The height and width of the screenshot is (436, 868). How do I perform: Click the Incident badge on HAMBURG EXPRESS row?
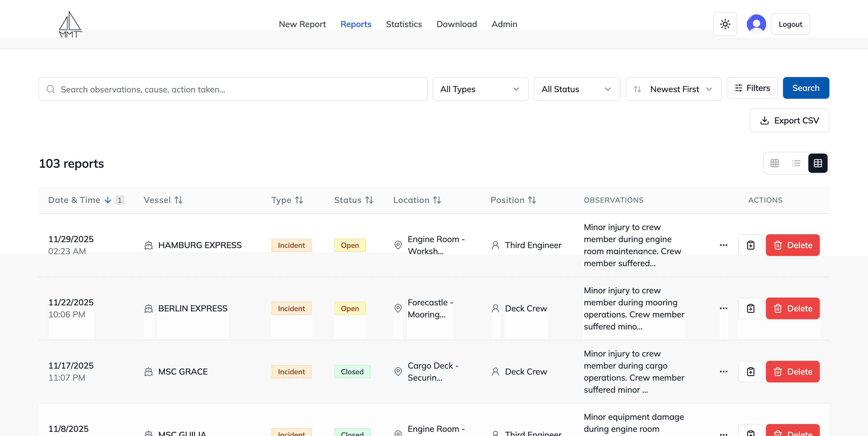pos(291,245)
